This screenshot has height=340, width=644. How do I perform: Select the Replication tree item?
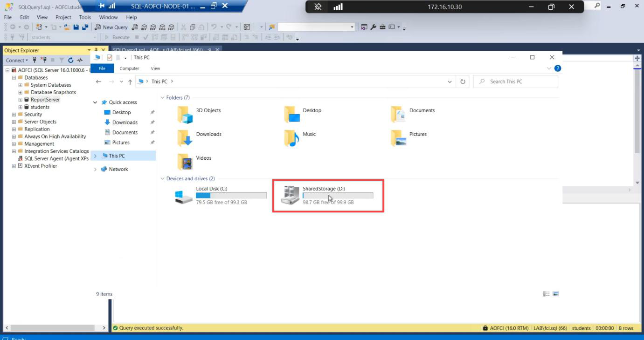point(37,129)
